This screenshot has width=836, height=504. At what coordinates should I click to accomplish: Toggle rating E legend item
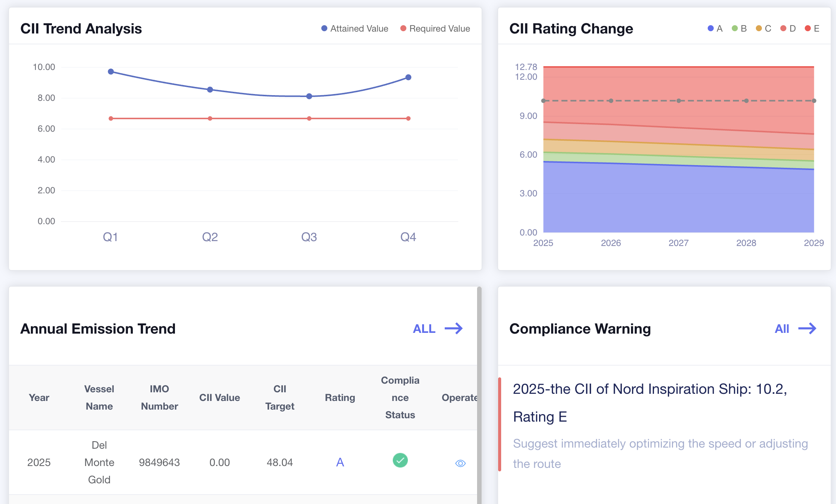click(x=812, y=29)
